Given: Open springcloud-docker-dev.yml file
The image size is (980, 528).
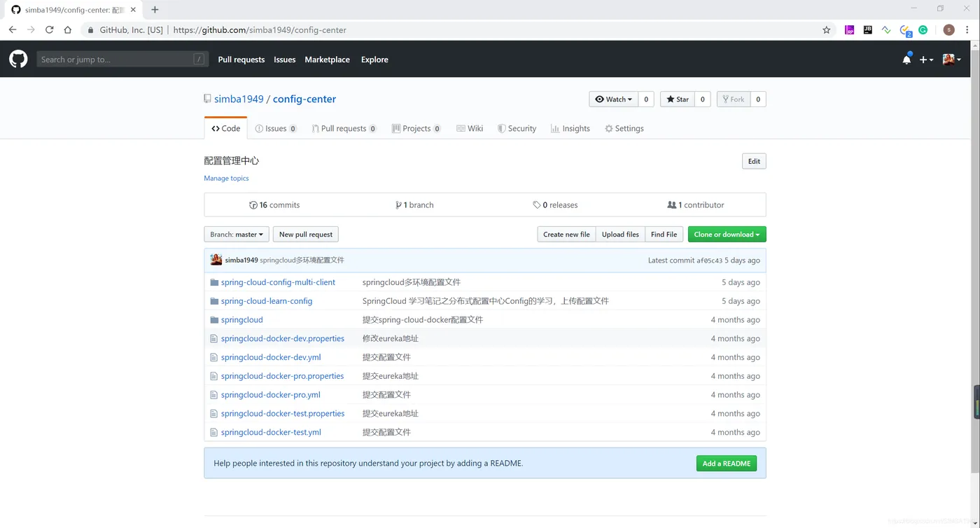Looking at the screenshot, I should (x=271, y=357).
